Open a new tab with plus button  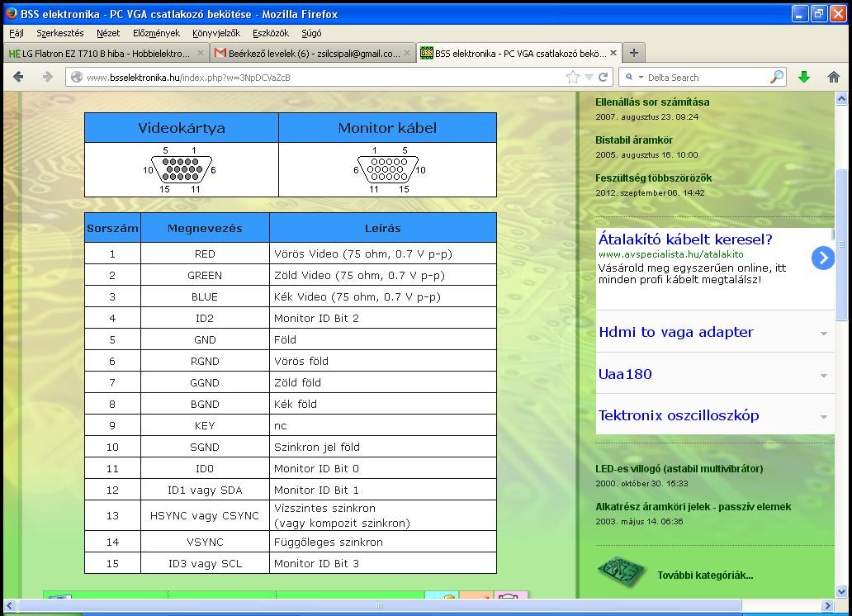pos(634,53)
